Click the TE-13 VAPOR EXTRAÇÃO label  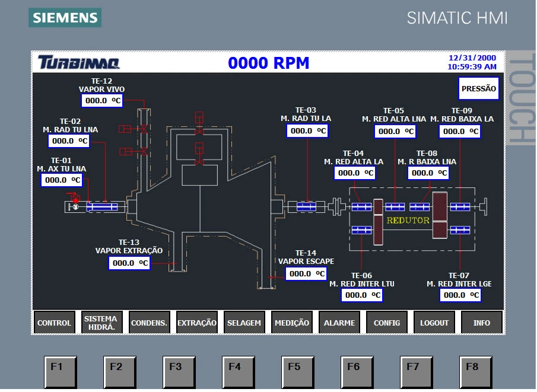(129, 247)
